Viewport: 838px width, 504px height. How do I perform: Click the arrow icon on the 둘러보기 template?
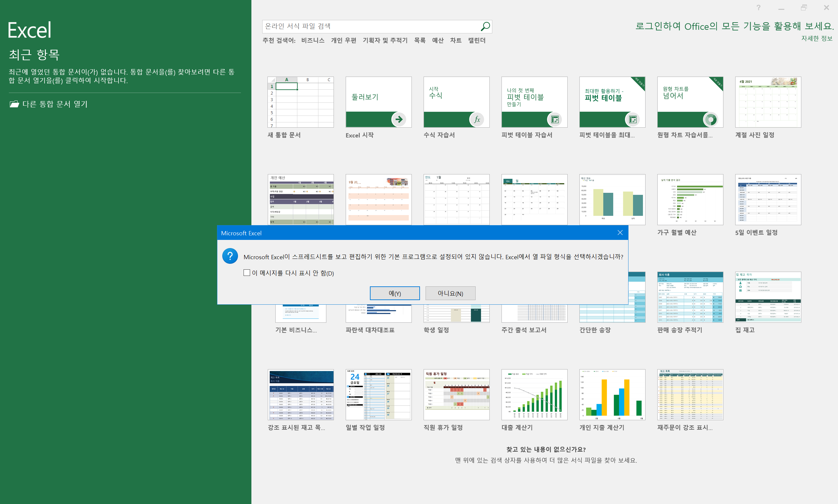pos(399,119)
